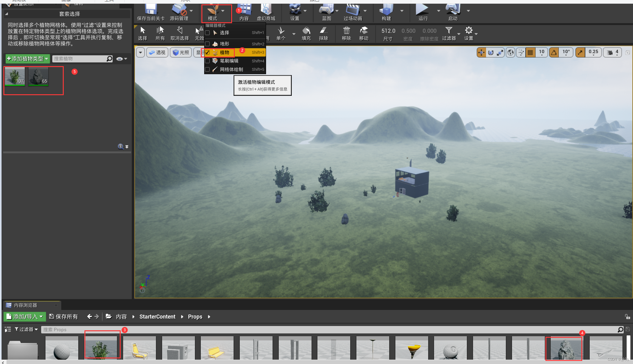Viewport: 633px width, 364px height.
Task: Click the 模式 modes toolbar button
Action: (x=213, y=13)
